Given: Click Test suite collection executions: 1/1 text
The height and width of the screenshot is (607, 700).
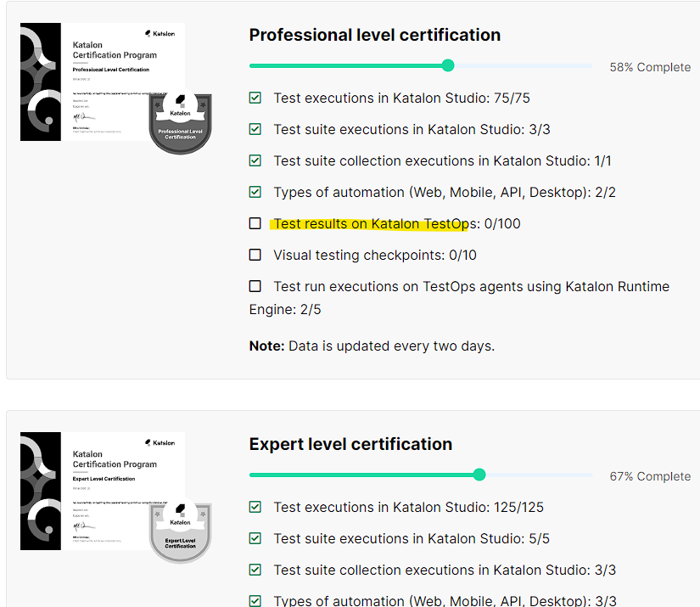Looking at the screenshot, I should [x=442, y=160].
